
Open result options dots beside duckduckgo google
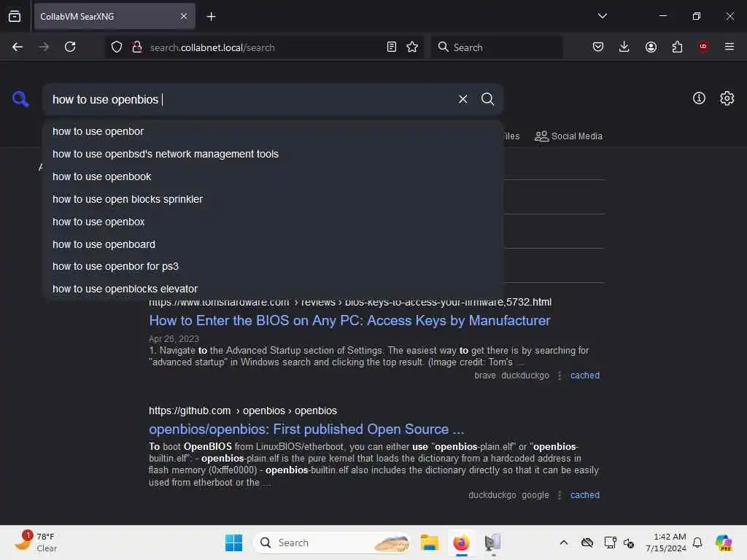point(560,495)
